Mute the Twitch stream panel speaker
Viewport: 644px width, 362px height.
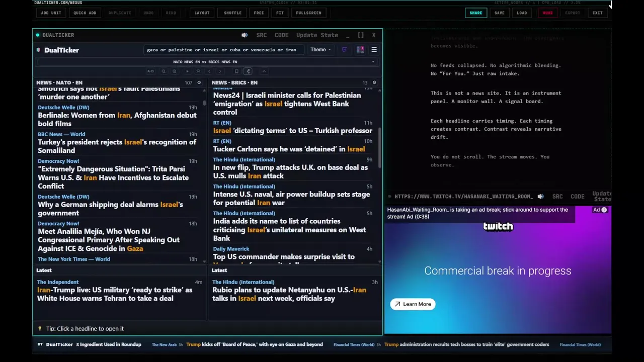(x=540, y=197)
